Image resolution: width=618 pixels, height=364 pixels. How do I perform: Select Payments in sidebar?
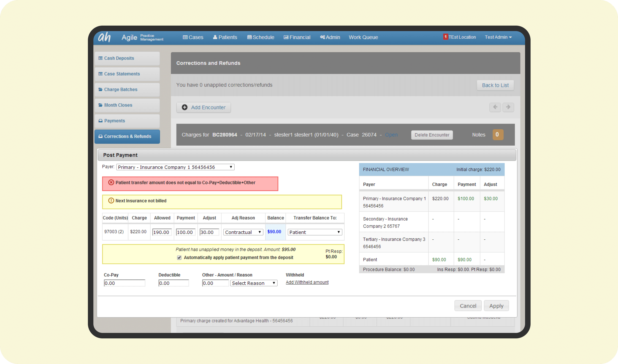coord(127,121)
